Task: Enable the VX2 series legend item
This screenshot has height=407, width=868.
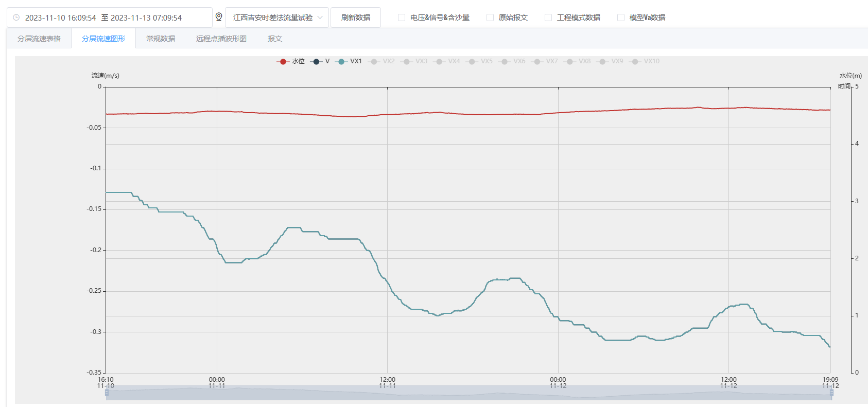Action: [381, 61]
